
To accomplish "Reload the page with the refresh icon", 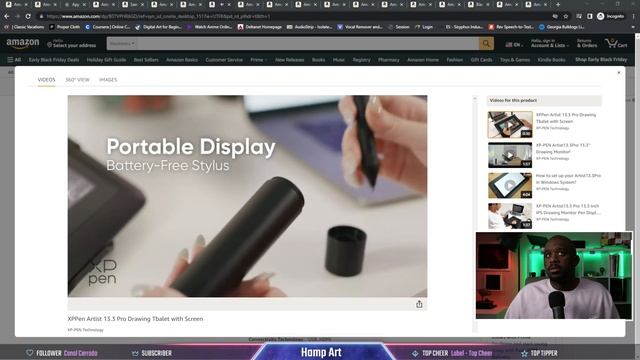I will (x=28, y=16).
